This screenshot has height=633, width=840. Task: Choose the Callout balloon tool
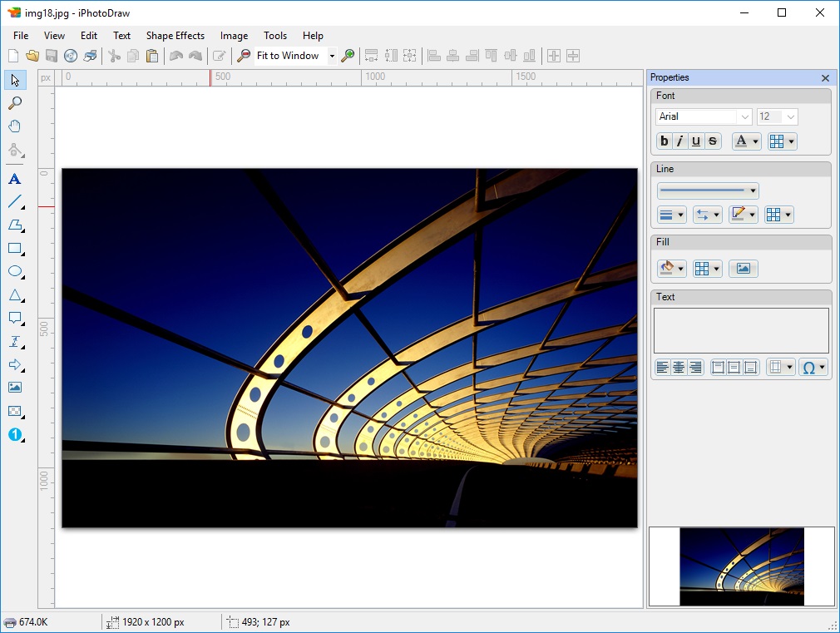pyautogui.click(x=14, y=318)
